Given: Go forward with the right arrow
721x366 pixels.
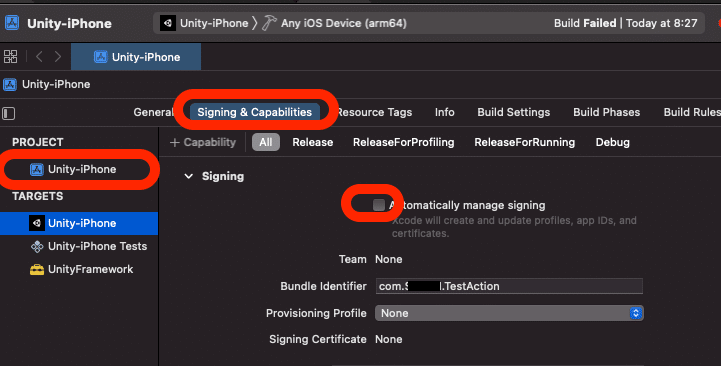Looking at the screenshot, I should pyautogui.click(x=57, y=57).
